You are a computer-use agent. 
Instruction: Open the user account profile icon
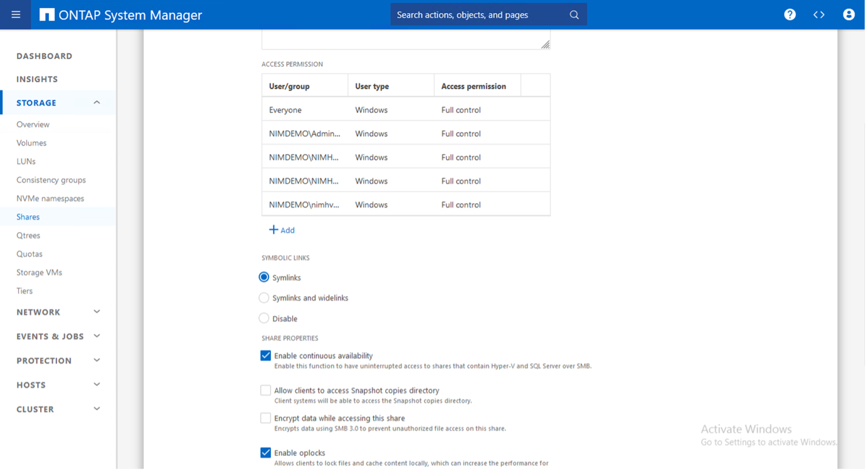[849, 14]
